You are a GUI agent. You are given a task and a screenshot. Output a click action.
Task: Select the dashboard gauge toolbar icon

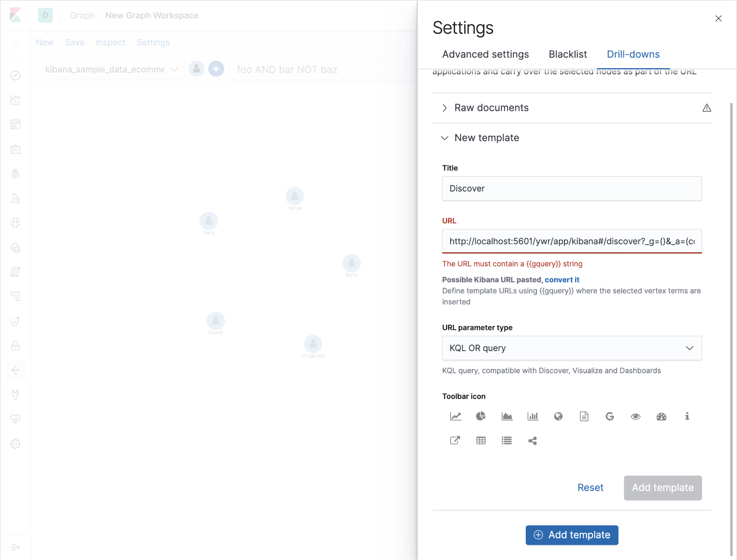click(661, 416)
